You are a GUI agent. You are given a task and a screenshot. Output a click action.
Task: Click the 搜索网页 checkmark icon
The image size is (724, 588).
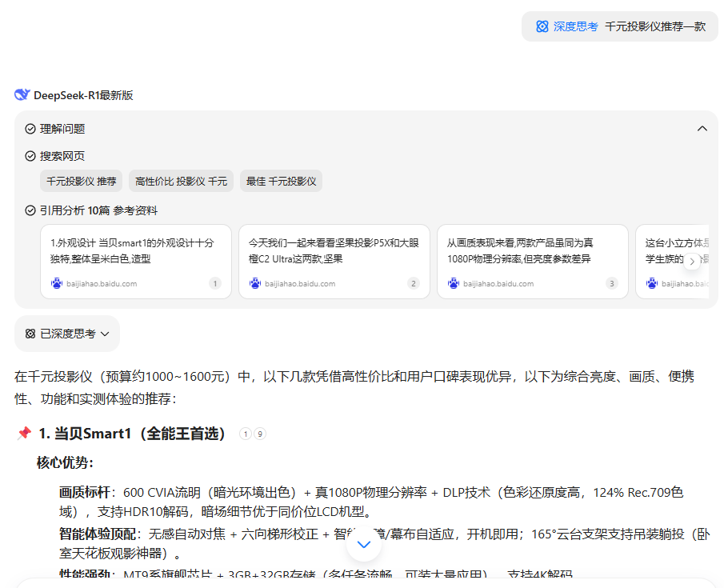click(x=30, y=156)
